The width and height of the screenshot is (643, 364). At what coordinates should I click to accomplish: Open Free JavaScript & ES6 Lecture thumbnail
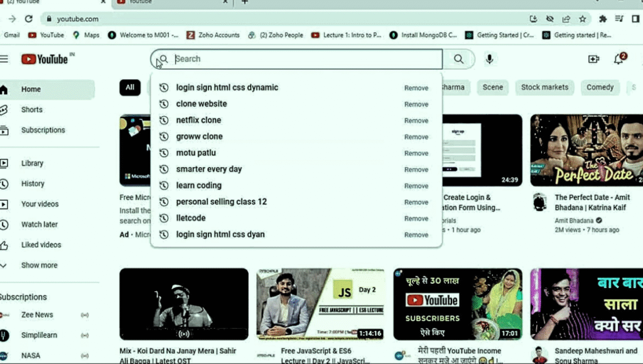pyautogui.click(x=321, y=304)
